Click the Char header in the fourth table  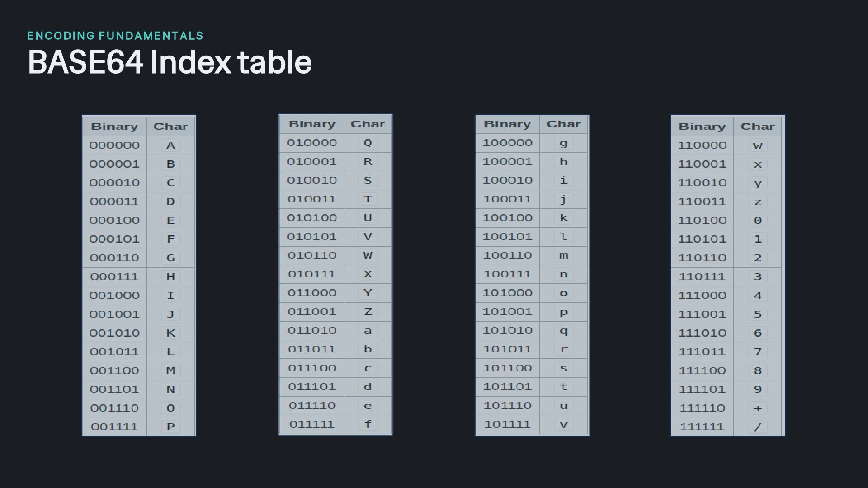click(757, 126)
